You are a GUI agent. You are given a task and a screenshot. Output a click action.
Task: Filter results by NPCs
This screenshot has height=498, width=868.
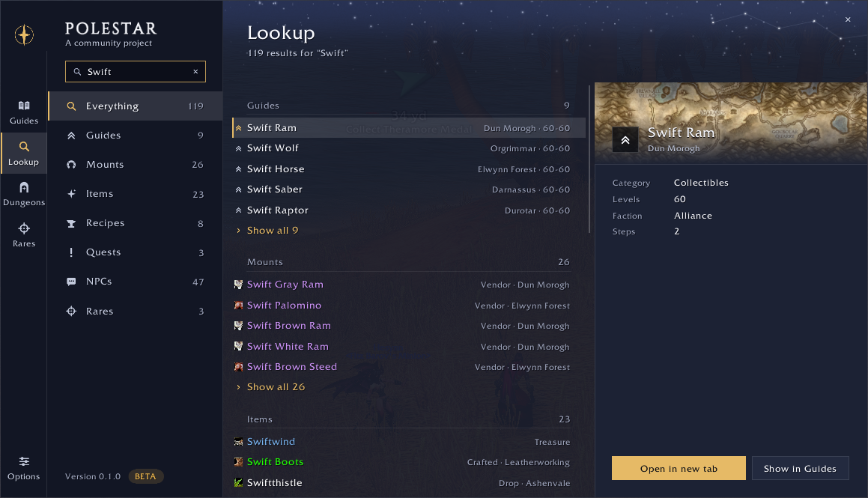pyautogui.click(x=136, y=282)
